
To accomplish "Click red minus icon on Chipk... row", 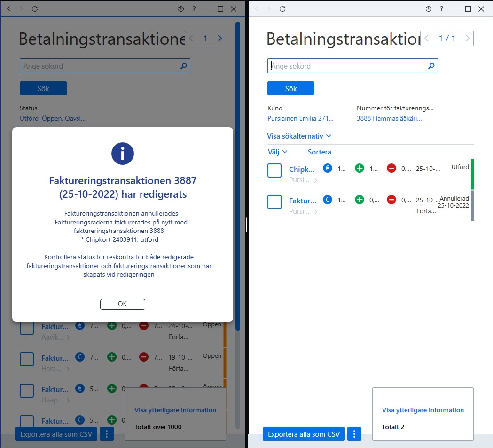I will point(391,169).
